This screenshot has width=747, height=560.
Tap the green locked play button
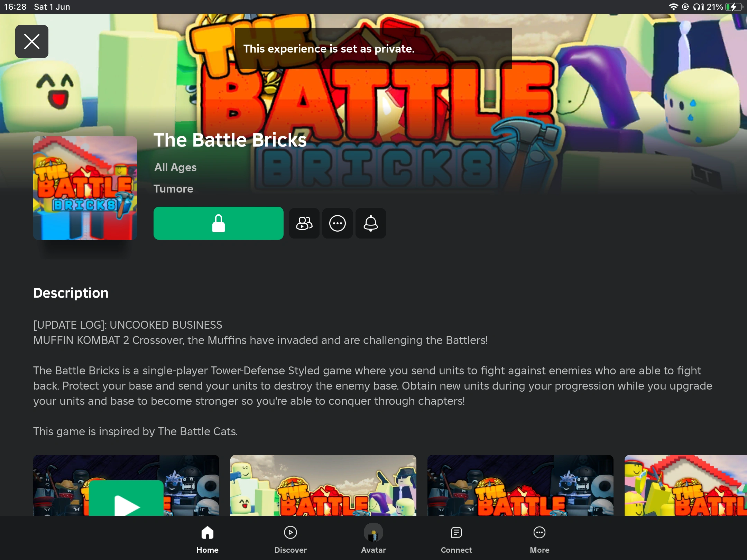(x=218, y=223)
